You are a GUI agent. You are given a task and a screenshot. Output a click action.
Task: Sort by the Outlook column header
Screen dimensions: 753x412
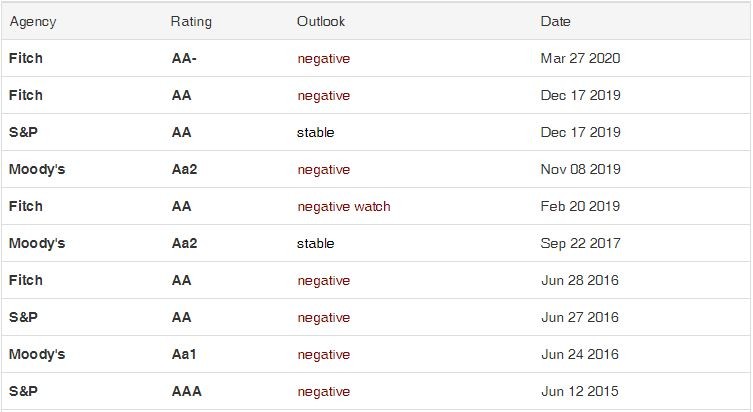pyautogui.click(x=320, y=21)
